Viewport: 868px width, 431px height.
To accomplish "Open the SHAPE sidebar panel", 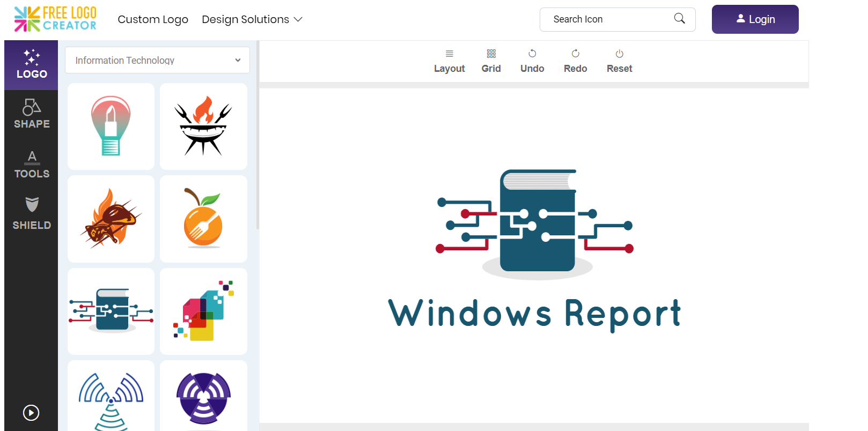I will click(x=31, y=114).
